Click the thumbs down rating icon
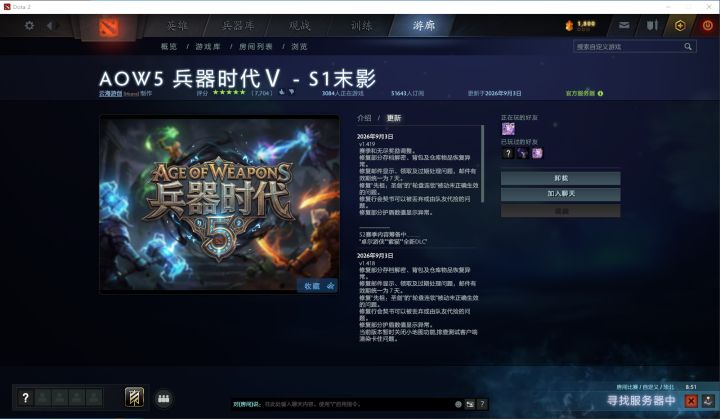The height and width of the screenshot is (419, 720). point(292,92)
